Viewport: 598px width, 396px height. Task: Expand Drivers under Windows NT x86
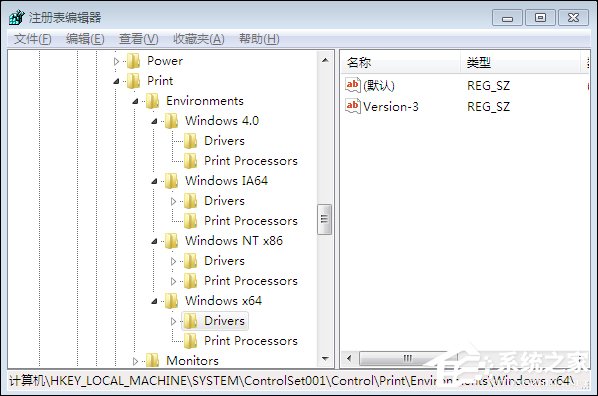[x=174, y=261]
